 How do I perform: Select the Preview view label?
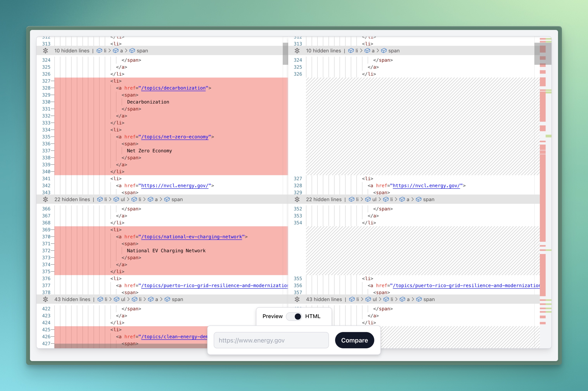point(272,316)
